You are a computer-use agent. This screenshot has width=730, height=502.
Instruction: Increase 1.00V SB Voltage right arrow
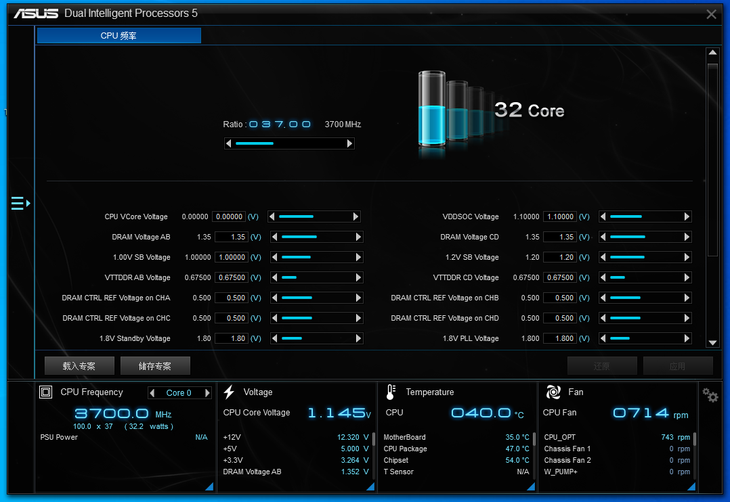tap(358, 257)
